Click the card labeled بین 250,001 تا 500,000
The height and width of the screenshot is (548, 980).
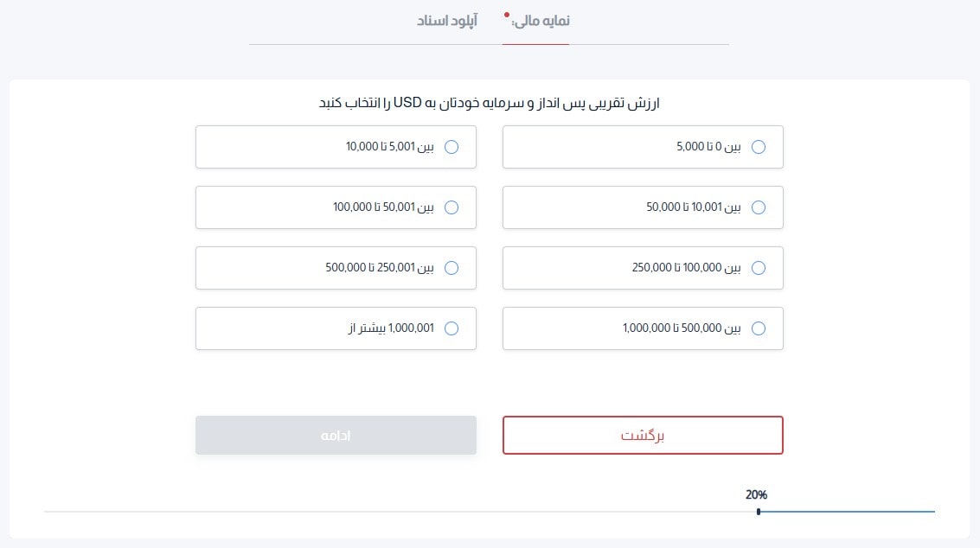click(336, 268)
